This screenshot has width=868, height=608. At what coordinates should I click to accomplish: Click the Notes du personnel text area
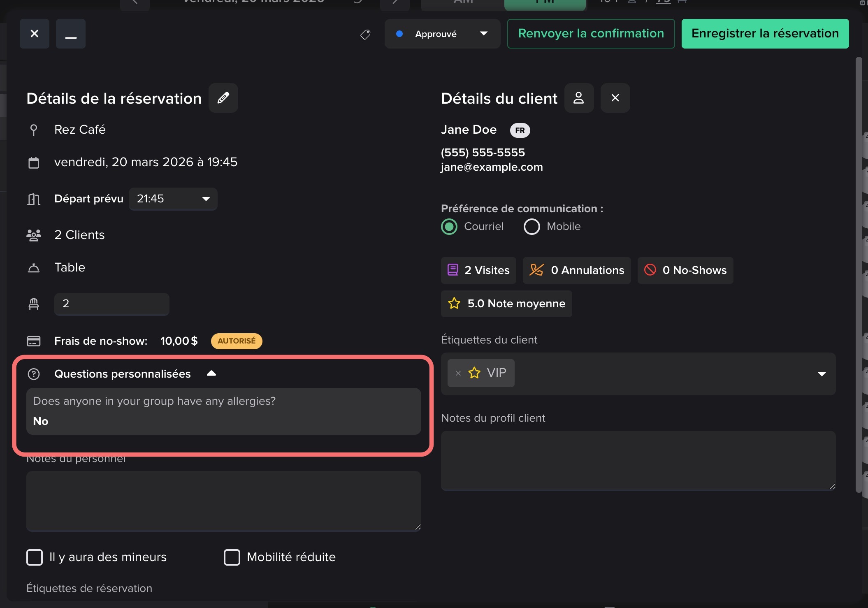(223, 501)
